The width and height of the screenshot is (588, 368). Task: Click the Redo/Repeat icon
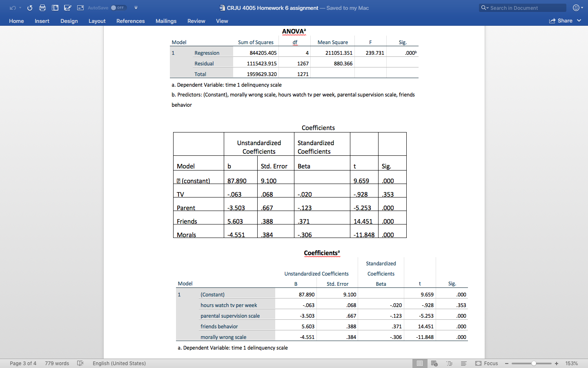click(x=30, y=8)
